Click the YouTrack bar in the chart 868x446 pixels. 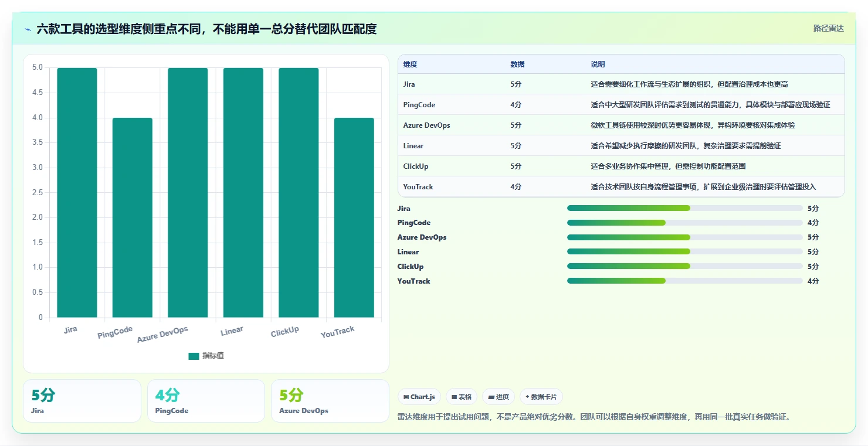[354, 217]
